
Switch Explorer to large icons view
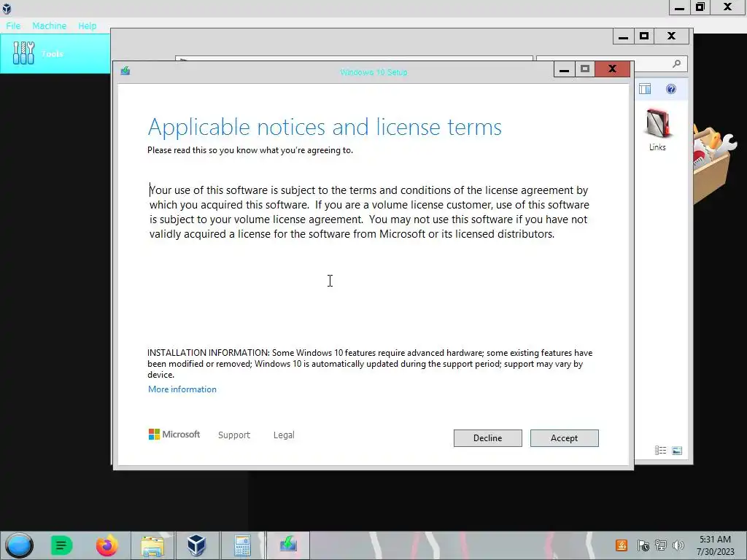[x=677, y=451]
